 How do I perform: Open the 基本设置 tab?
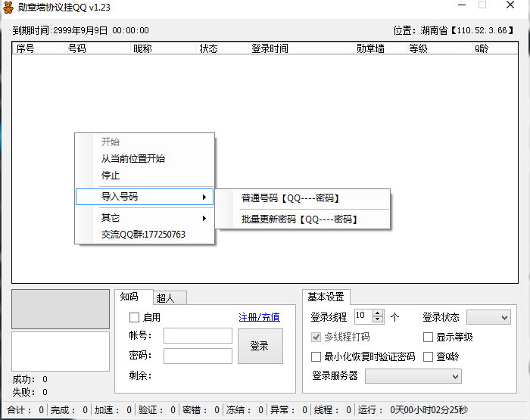tap(326, 297)
